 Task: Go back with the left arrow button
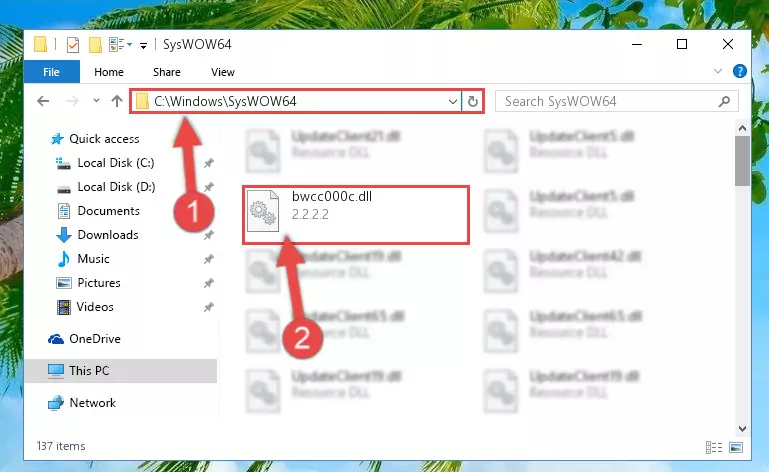point(43,102)
